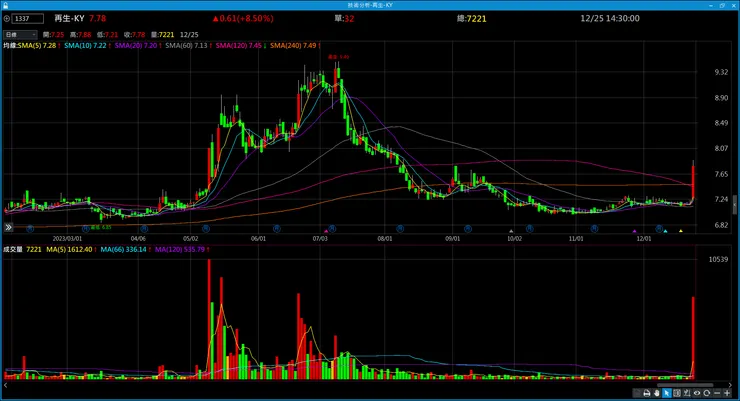
Task: Click the 單:32 single volume text
Action: 344,18
